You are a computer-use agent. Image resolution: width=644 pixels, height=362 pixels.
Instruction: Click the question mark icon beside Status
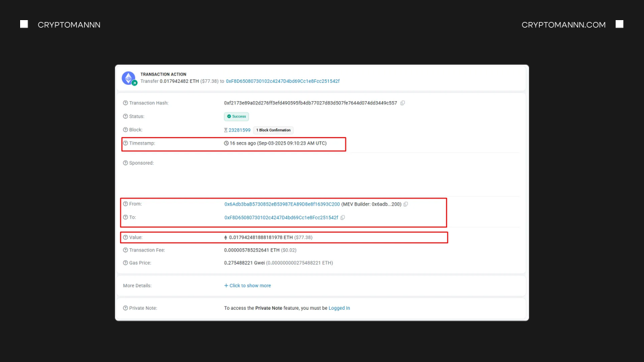click(x=125, y=116)
